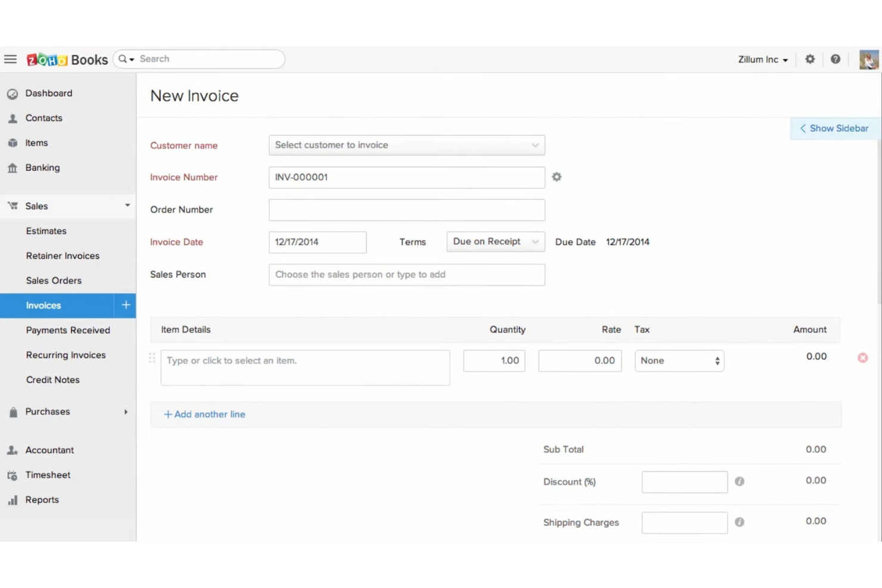Screen dimensions: 882x588
Task: Click the Items box icon
Action: [13, 143]
